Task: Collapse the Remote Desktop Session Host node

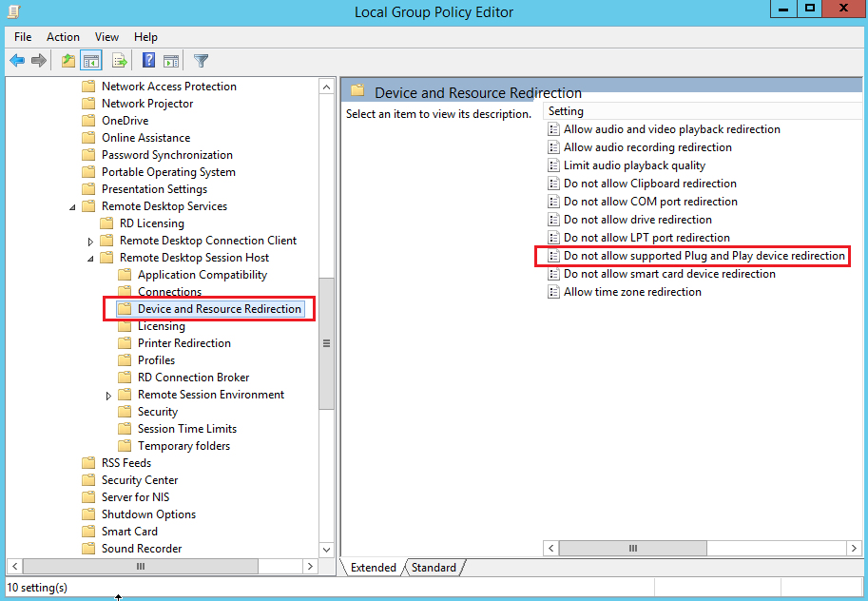Action: point(90,260)
